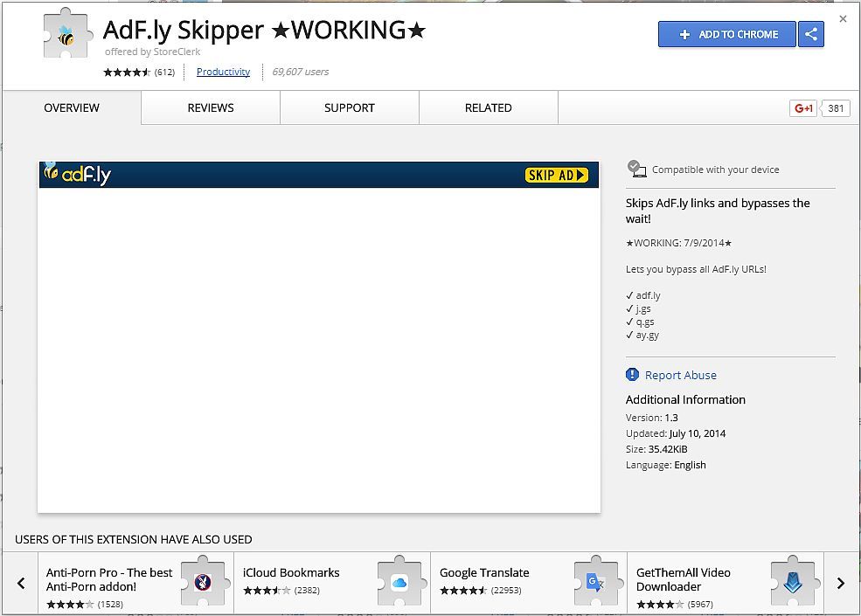
Task: Click the "Version: 1.3" line
Action: (x=652, y=418)
